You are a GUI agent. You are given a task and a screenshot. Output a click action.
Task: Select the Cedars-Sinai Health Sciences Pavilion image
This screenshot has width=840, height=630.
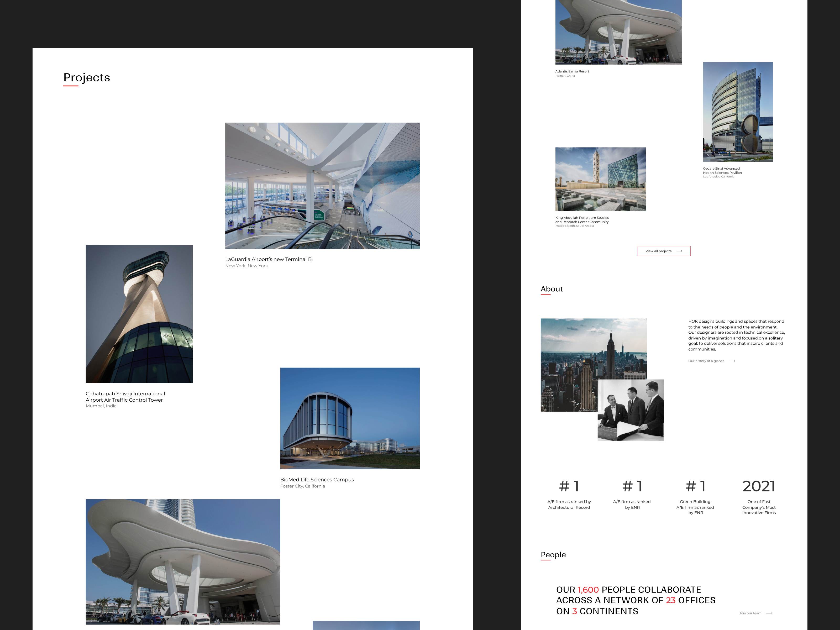click(x=737, y=112)
